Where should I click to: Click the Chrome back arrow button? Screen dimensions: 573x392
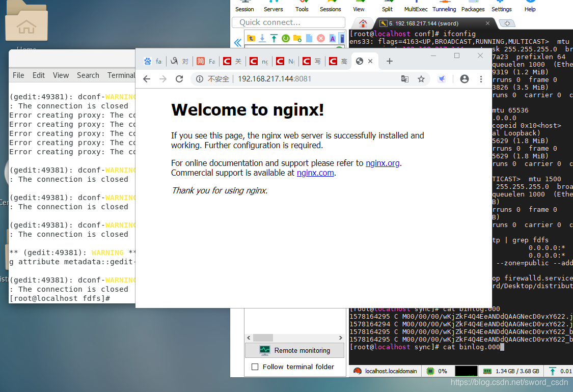147,79
